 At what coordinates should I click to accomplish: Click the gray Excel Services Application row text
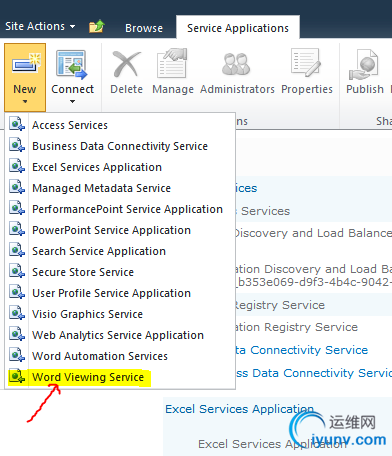click(272, 444)
